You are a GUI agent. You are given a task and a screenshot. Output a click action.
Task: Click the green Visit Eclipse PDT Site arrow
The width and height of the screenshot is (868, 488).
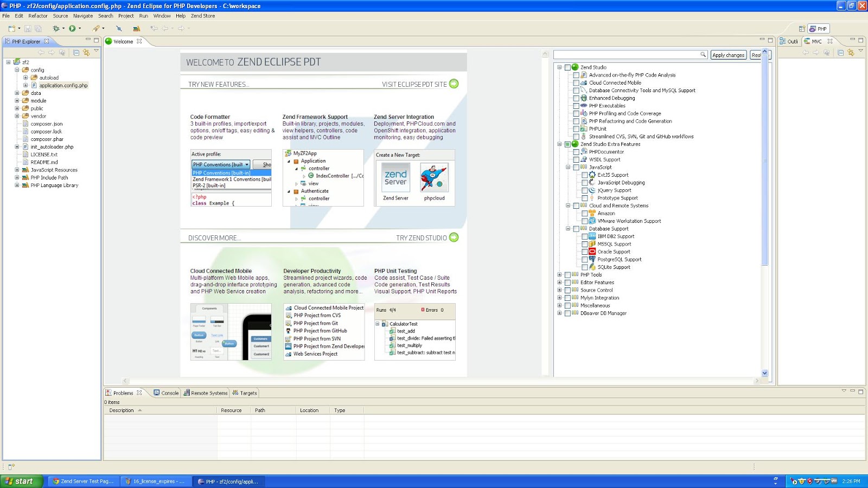pos(454,84)
